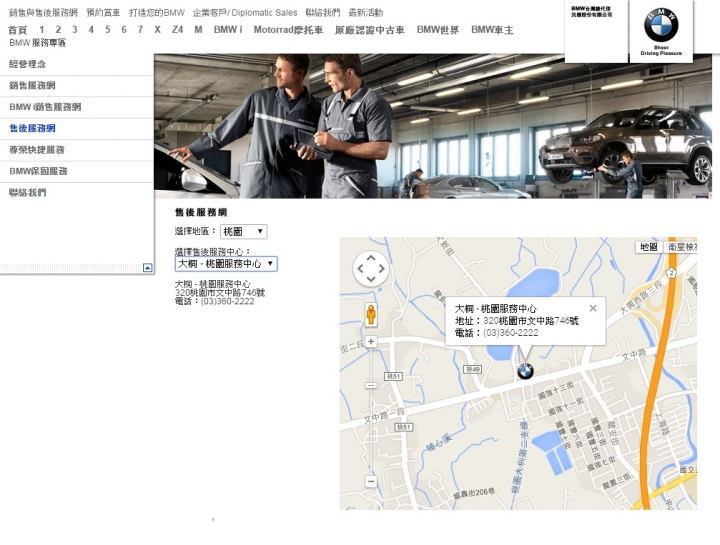
Task: Switch map to 地圖 view
Action: [x=649, y=247]
